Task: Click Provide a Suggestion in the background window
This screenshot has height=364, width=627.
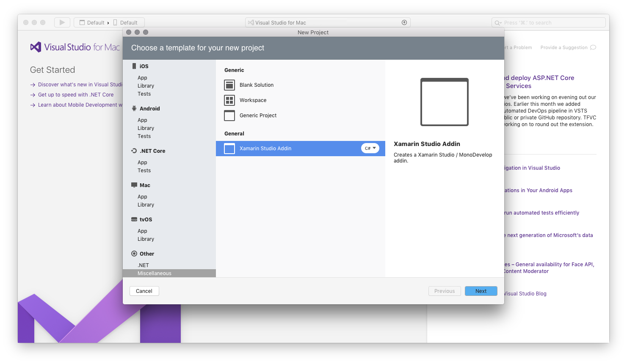Action: [x=568, y=47]
